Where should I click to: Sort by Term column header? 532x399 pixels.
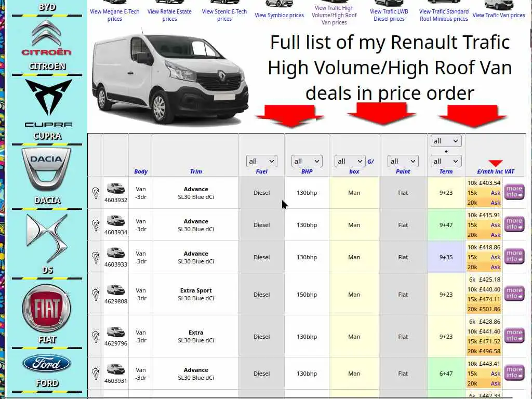pos(446,171)
